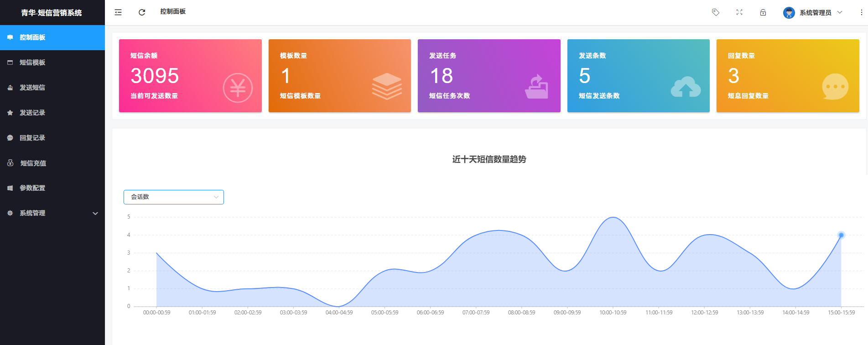
Task: Open the 短信充值 page
Action: click(x=33, y=163)
